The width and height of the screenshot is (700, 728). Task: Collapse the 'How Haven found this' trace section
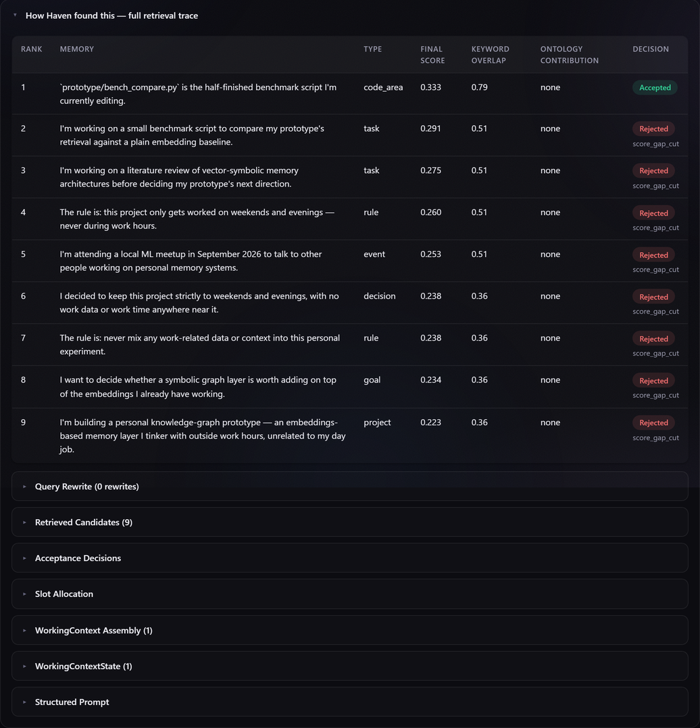coord(111,16)
